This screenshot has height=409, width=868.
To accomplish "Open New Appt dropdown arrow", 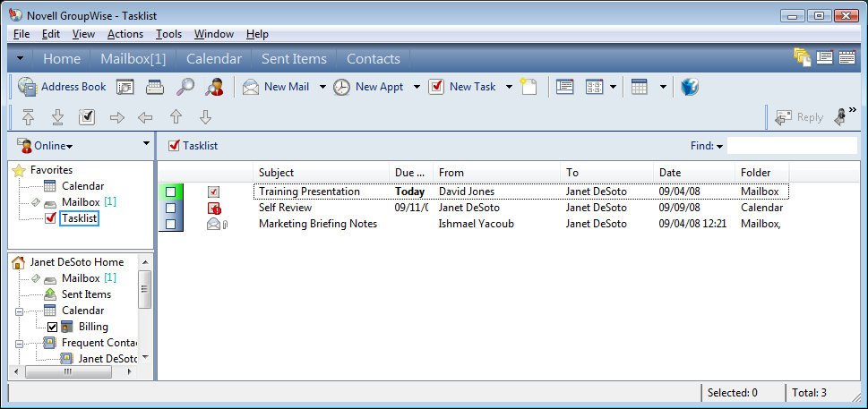I will 417,88.
